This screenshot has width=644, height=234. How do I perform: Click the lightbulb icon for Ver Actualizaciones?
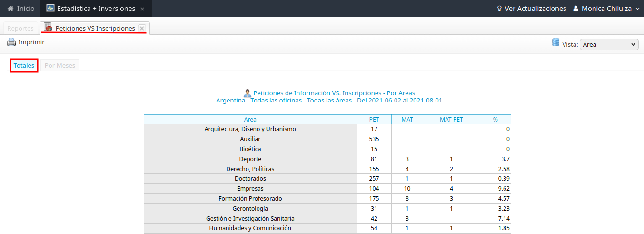(499, 9)
